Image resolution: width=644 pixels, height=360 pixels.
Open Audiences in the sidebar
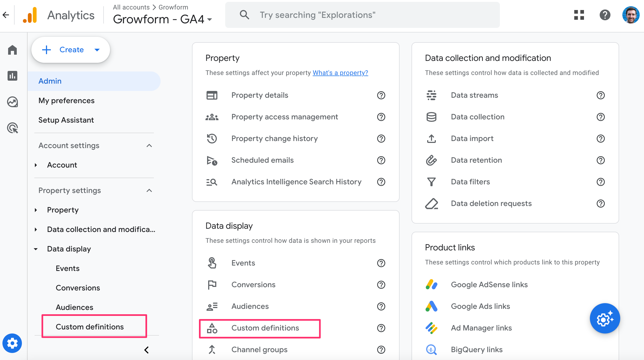tap(75, 307)
